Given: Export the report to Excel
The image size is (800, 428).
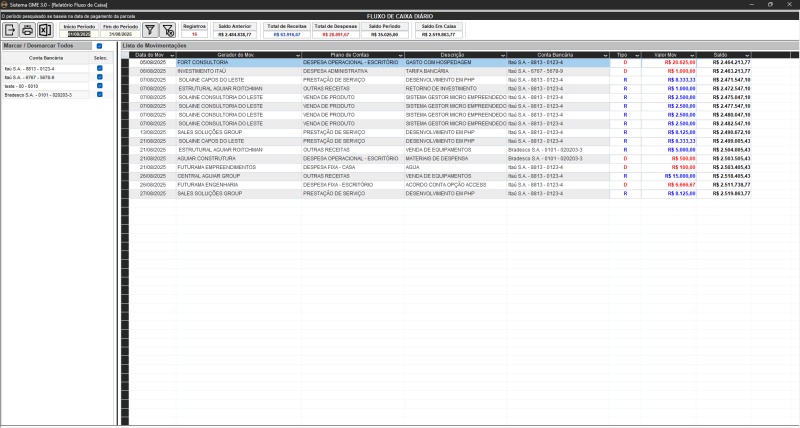Looking at the screenshot, I should [x=45, y=30].
